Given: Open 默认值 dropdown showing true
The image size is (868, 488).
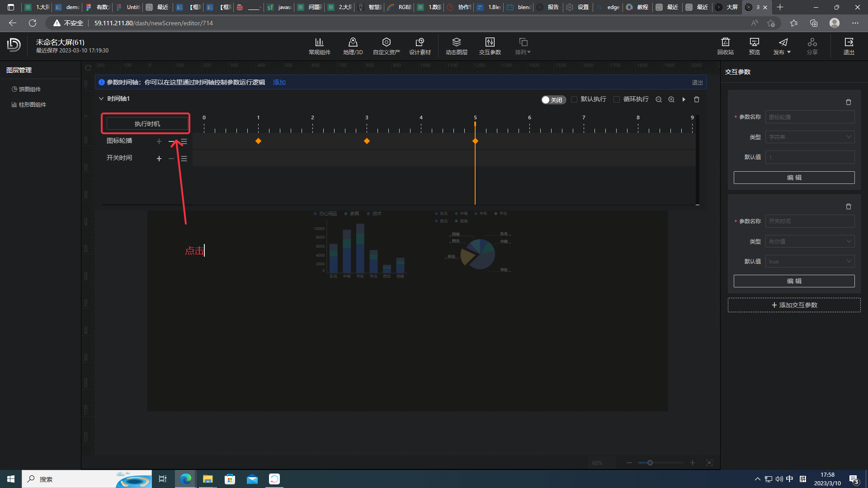Looking at the screenshot, I should (x=810, y=261).
